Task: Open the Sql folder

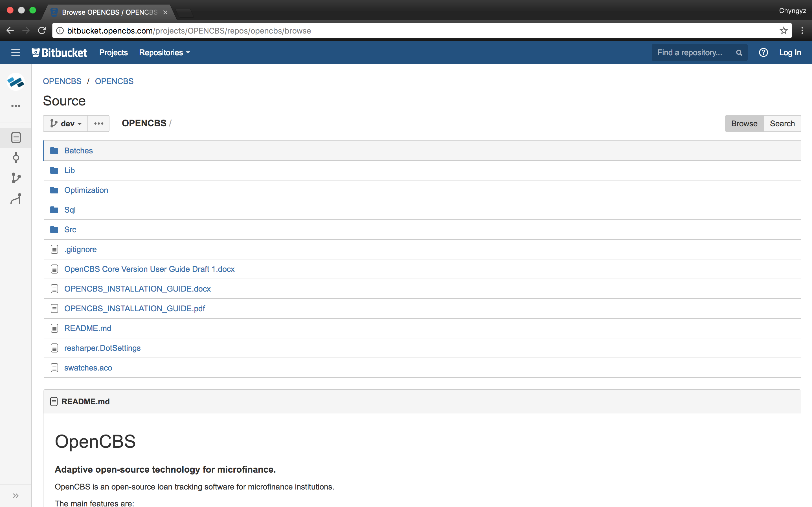Action: (70, 210)
